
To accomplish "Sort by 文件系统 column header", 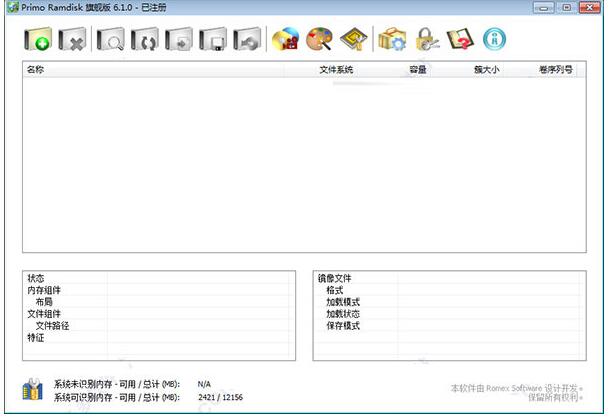I will pos(320,70).
